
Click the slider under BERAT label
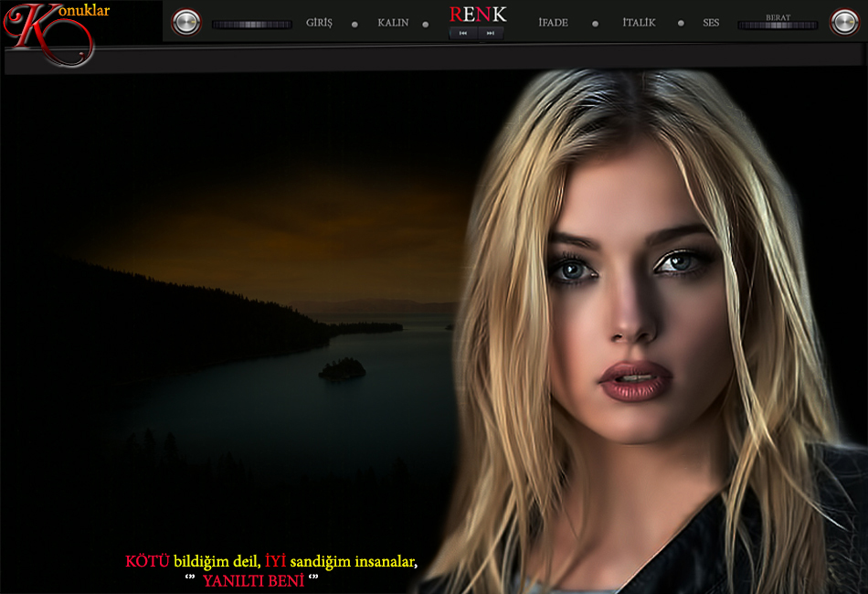(778, 26)
